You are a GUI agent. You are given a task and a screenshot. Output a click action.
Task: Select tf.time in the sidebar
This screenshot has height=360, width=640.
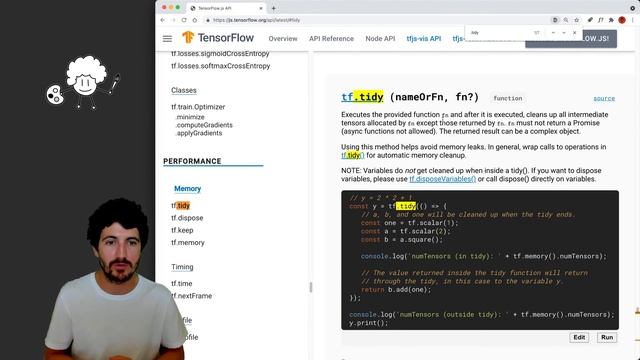(182, 283)
